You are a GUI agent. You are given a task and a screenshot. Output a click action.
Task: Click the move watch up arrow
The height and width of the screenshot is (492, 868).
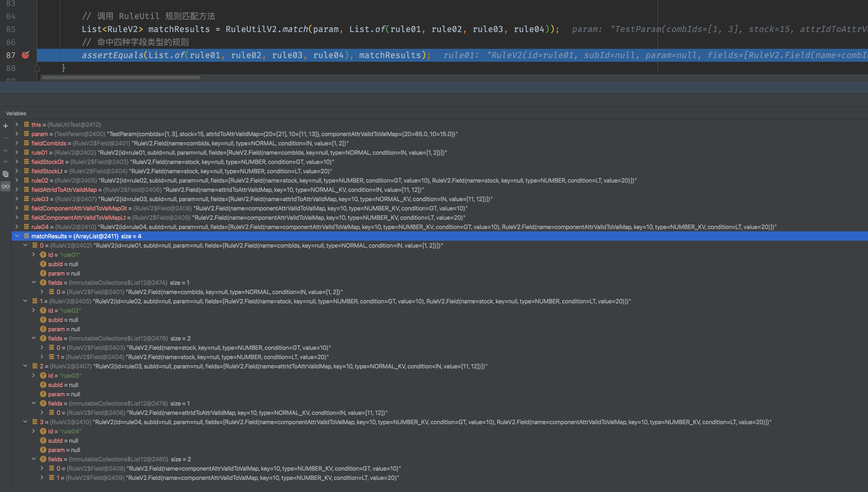5,150
